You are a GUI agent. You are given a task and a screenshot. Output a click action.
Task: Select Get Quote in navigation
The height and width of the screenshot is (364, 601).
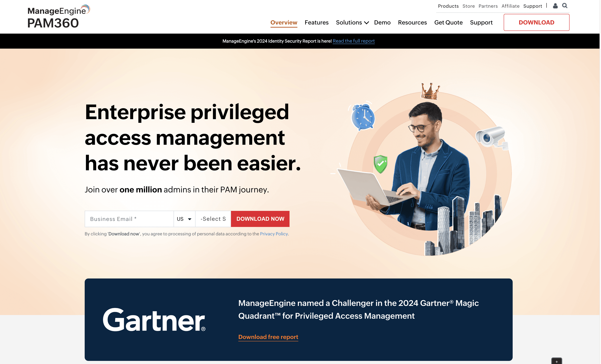[x=448, y=22]
